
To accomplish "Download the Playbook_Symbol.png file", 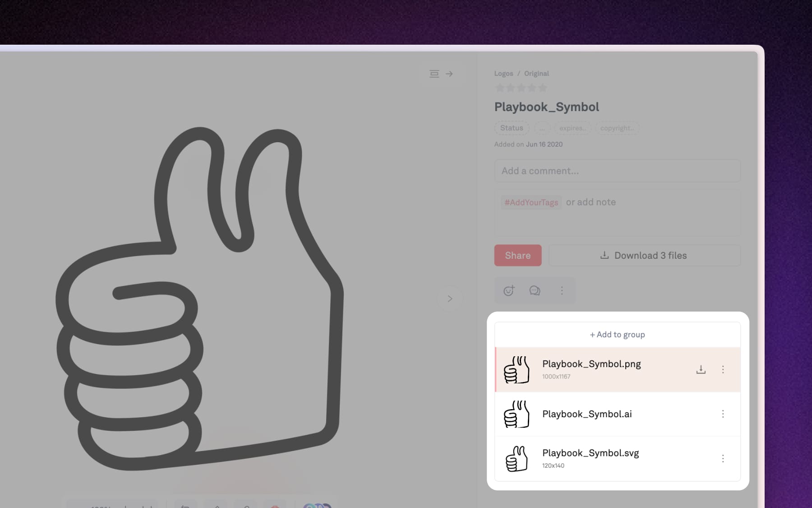I will (701, 370).
